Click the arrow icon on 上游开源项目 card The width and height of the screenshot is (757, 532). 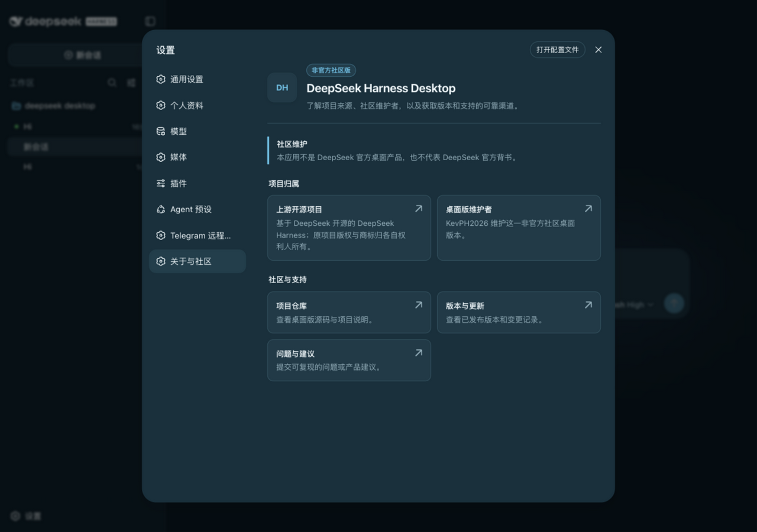pos(419,209)
